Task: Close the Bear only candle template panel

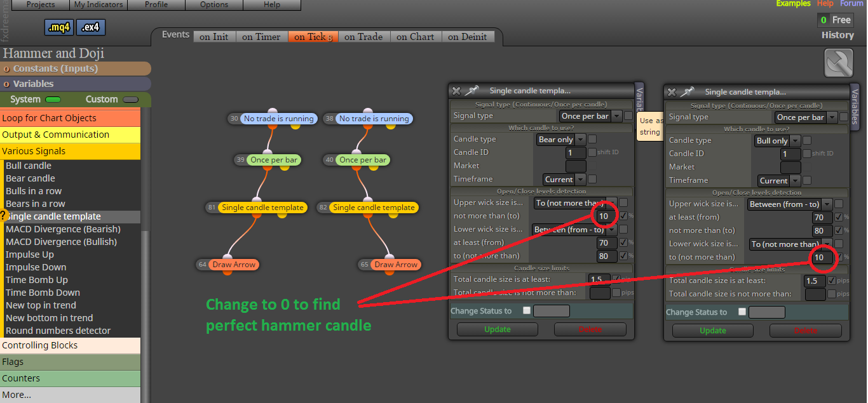Action: pos(456,91)
